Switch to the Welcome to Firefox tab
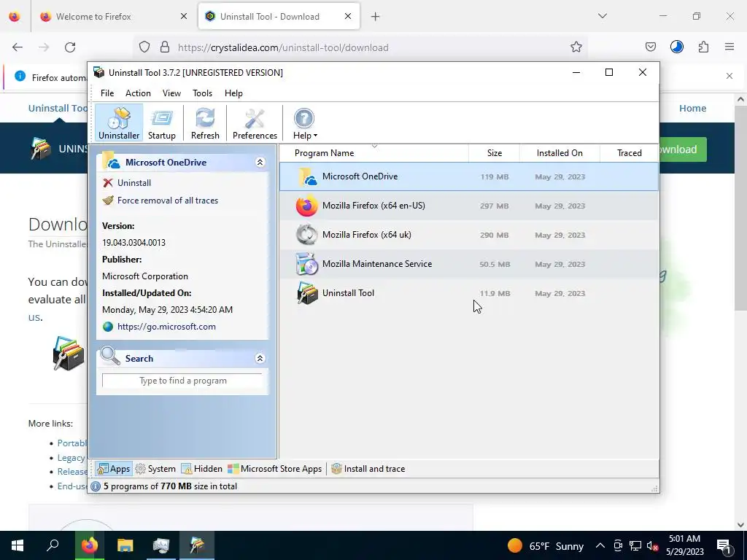The width and height of the screenshot is (747, 560). click(113, 17)
